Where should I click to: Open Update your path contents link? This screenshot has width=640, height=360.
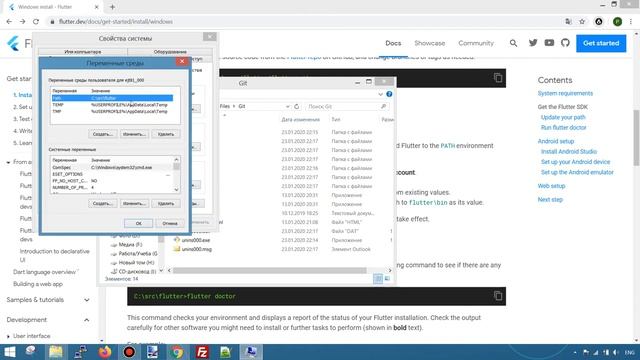click(563, 118)
